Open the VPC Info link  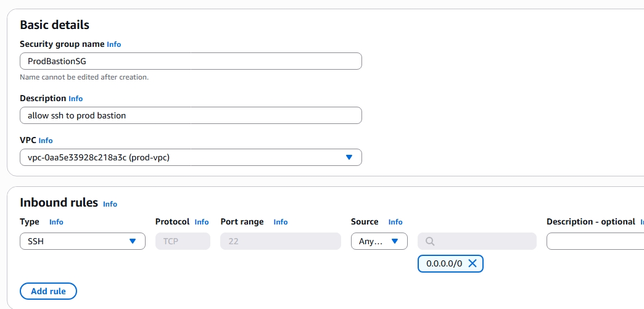(x=46, y=141)
